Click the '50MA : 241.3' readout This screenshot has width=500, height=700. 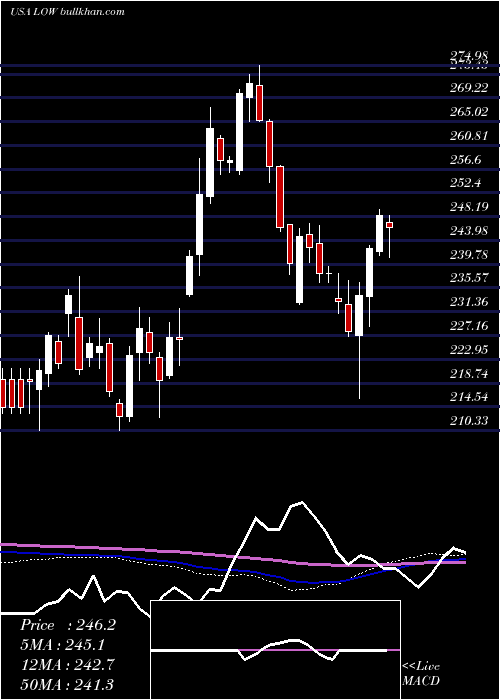tap(68, 684)
